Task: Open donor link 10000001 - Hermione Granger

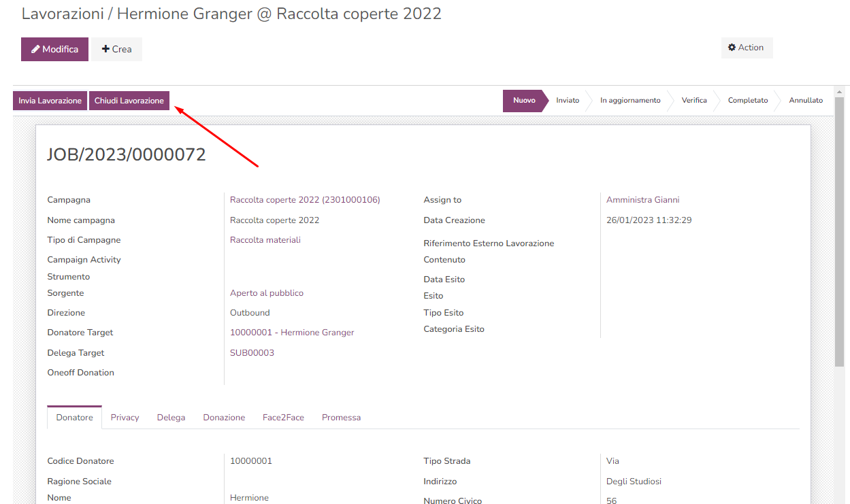Action: (x=292, y=333)
